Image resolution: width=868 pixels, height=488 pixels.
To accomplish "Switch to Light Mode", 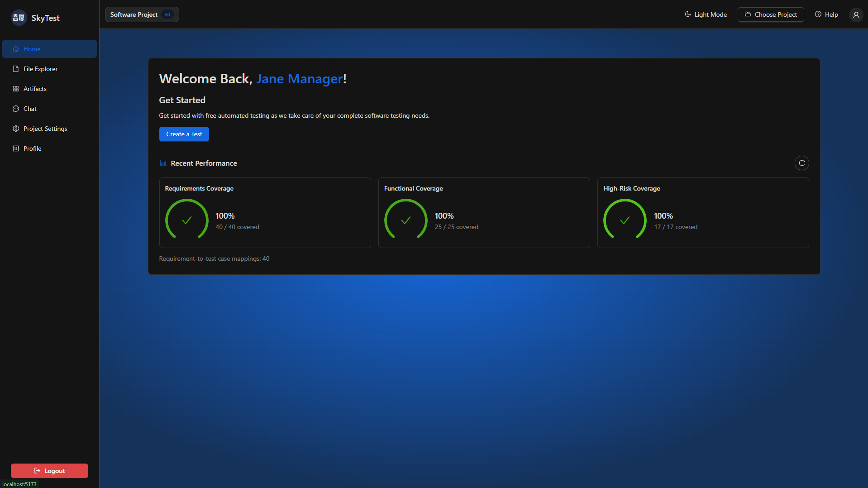I will [x=706, y=14].
